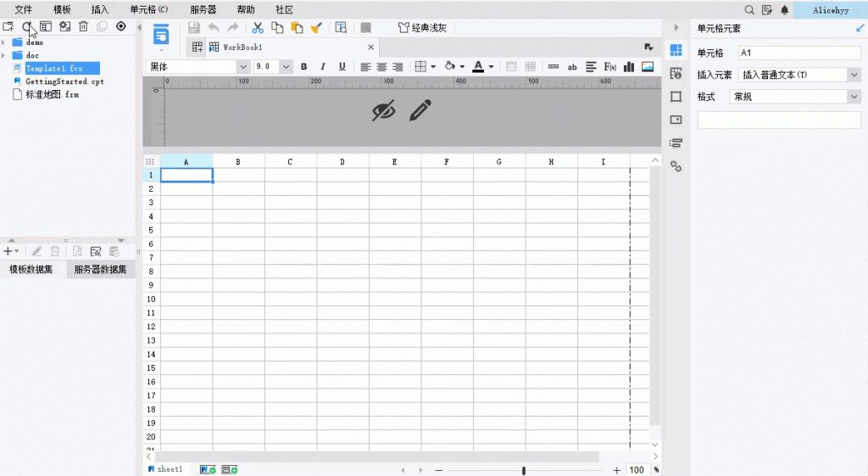The height and width of the screenshot is (476, 868).
Task: Click the search magnifier icon top right
Action: coord(749,10)
